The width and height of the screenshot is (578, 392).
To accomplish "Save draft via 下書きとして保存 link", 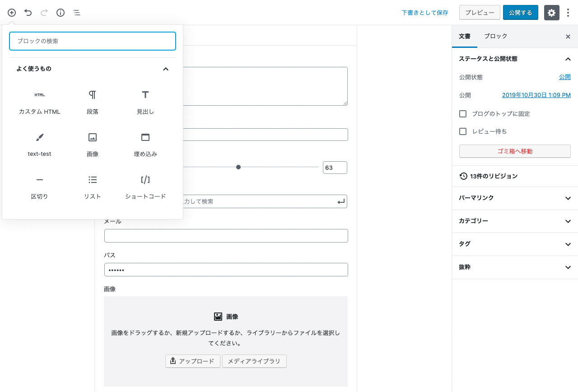I will pyautogui.click(x=424, y=13).
